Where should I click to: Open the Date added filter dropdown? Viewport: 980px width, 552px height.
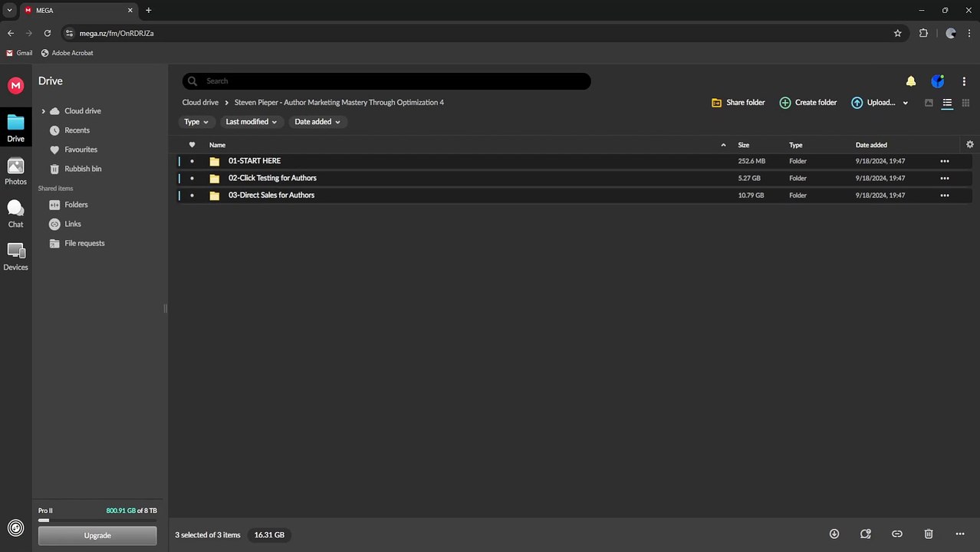[x=317, y=122]
